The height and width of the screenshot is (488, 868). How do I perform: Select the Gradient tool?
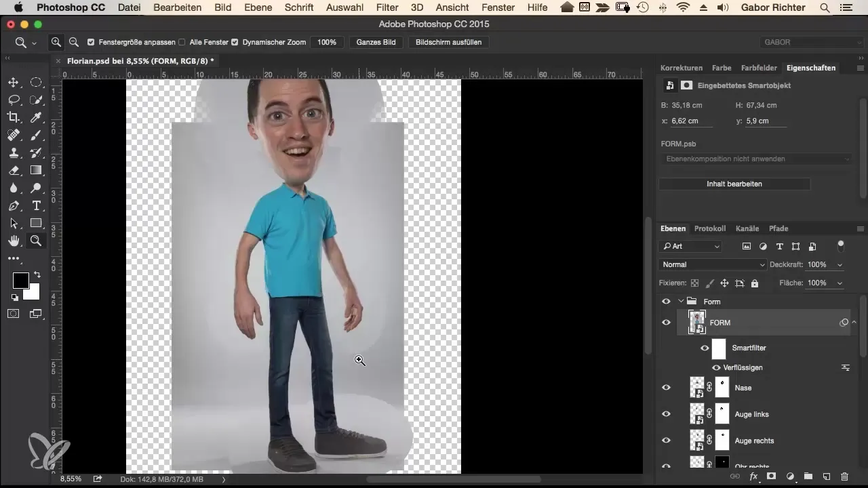click(36, 170)
